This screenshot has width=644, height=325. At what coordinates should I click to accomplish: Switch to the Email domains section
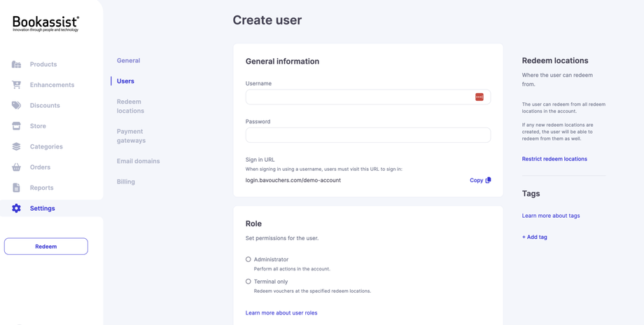pyautogui.click(x=138, y=161)
